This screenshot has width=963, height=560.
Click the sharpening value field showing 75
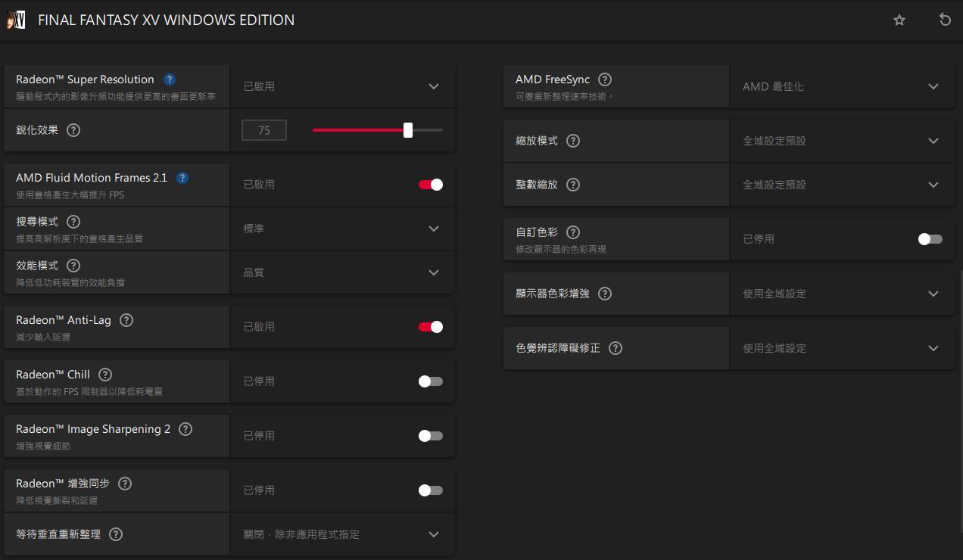pos(264,130)
